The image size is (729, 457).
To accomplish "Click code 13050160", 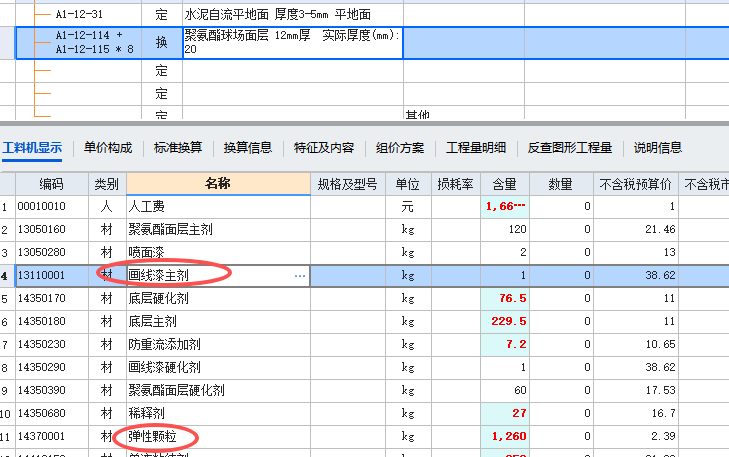I will pos(41,229).
